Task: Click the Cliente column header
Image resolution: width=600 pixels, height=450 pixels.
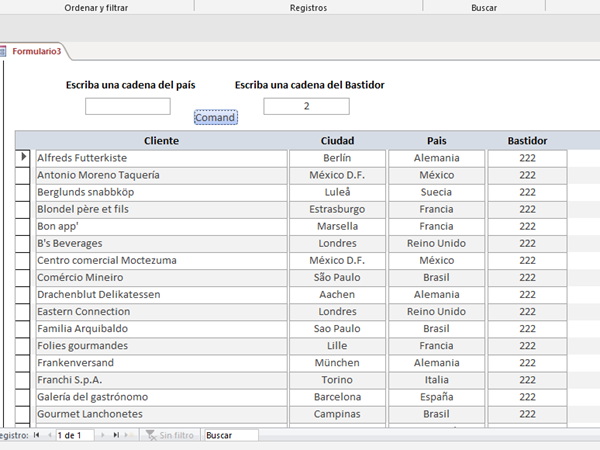Action: coord(161,141)
